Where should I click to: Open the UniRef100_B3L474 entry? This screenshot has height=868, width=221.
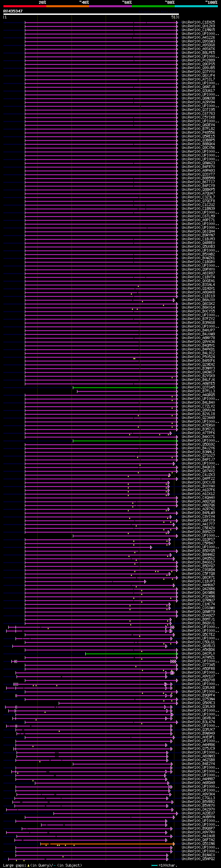[x=198, y=722]
